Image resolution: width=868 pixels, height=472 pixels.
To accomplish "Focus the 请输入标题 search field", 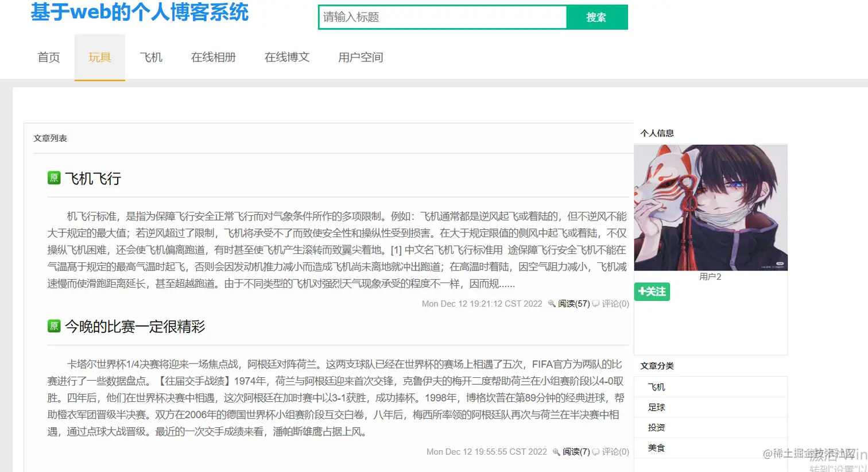I will (443, 17).
